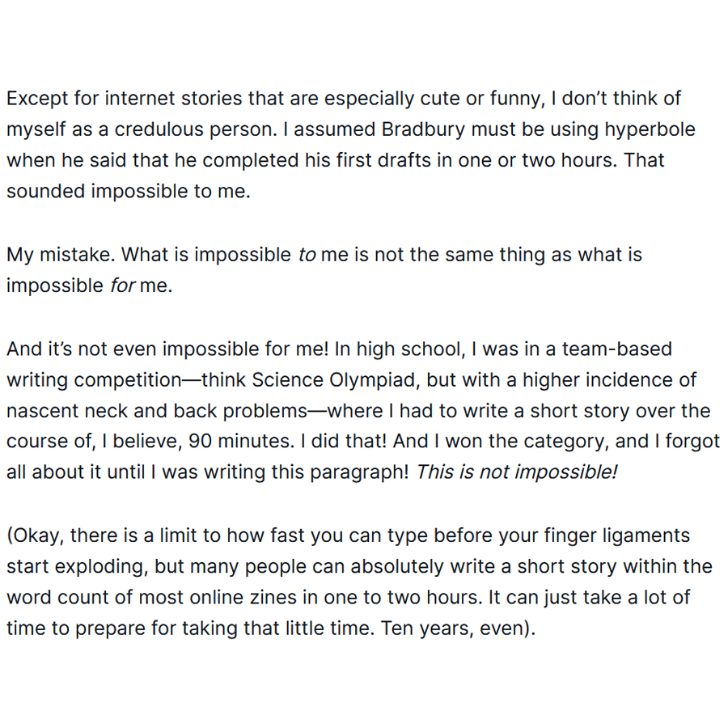Click the italic sentence "This is not impossible!"
728x728 pixels.
point(516,472)
